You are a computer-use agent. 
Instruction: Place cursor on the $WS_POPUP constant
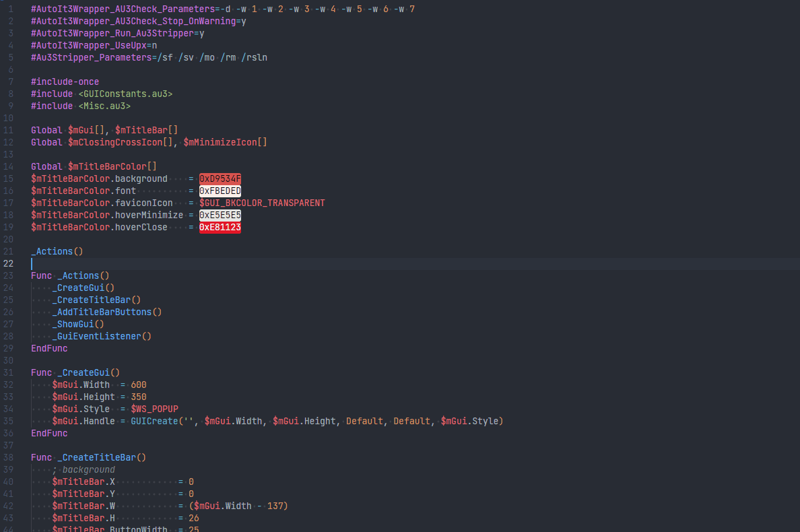tap(154, 409)
